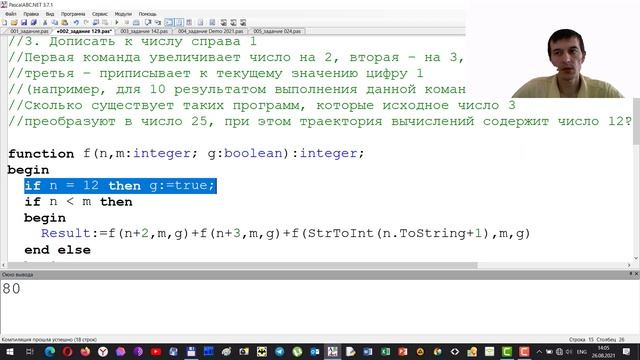Screen dimensions: 640x360
Task: Open the Windows Start menu
Action: 10,351
